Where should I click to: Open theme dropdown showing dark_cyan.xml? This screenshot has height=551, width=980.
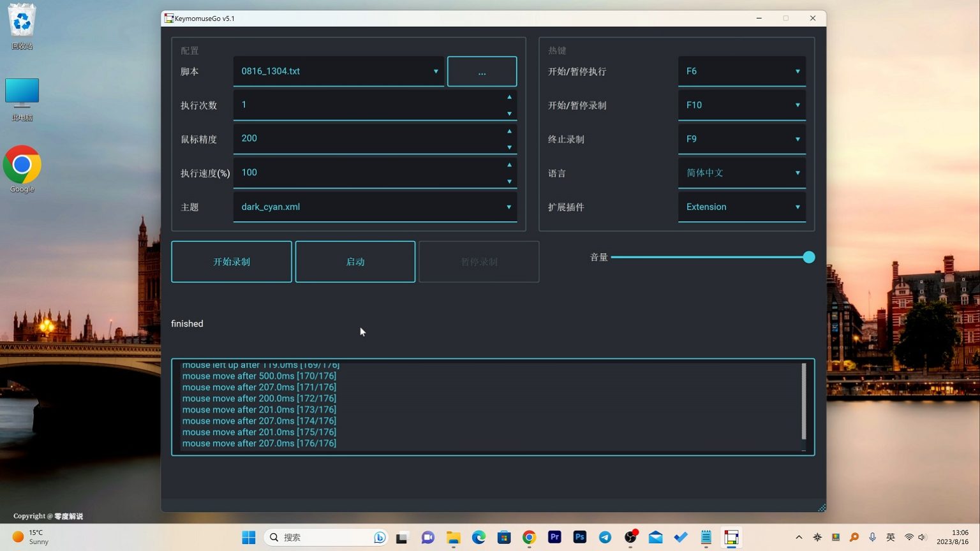click(375, 207)
